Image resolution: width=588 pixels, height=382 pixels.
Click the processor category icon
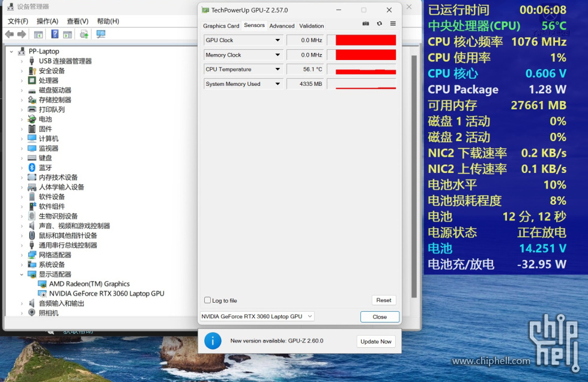(x=32, y=80)
